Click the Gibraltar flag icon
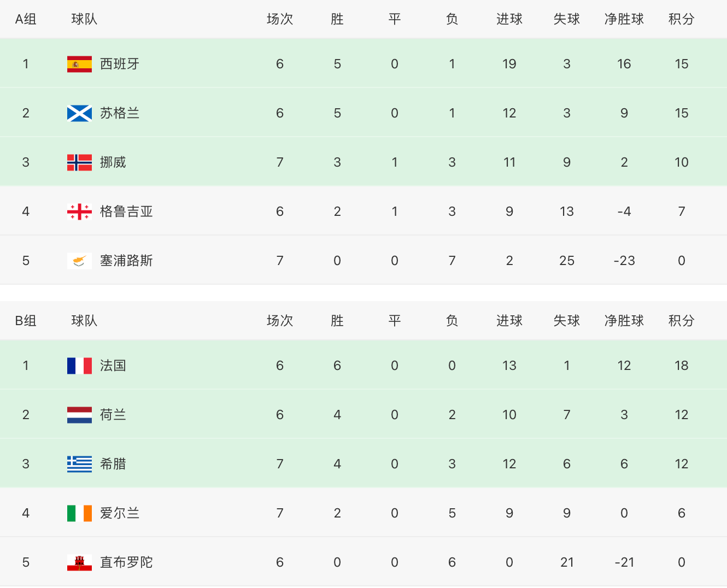This screenshot has height=588, width=727. click(x=79, y=562)
